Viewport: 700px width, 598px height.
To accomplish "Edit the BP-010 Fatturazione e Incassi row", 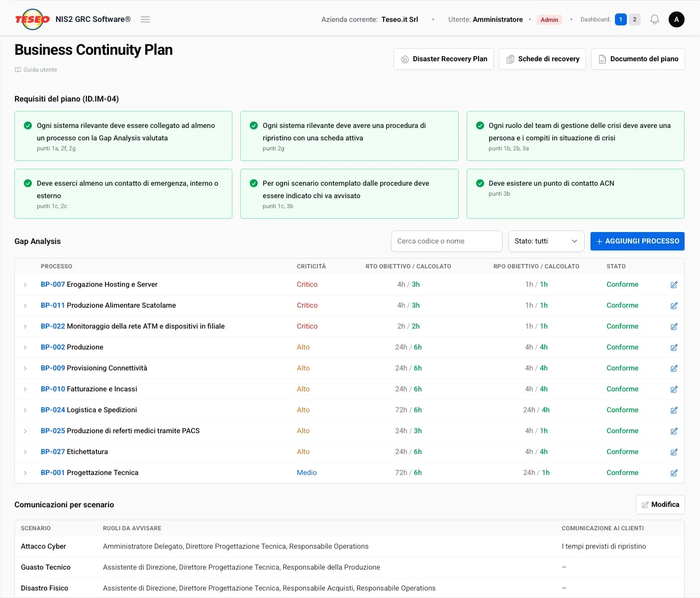I will [674, 389].
